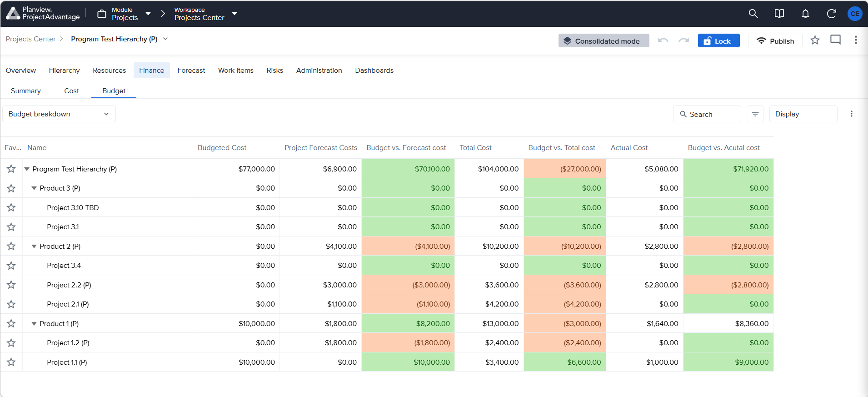Click the Lock button

click(x=718, y=40)
